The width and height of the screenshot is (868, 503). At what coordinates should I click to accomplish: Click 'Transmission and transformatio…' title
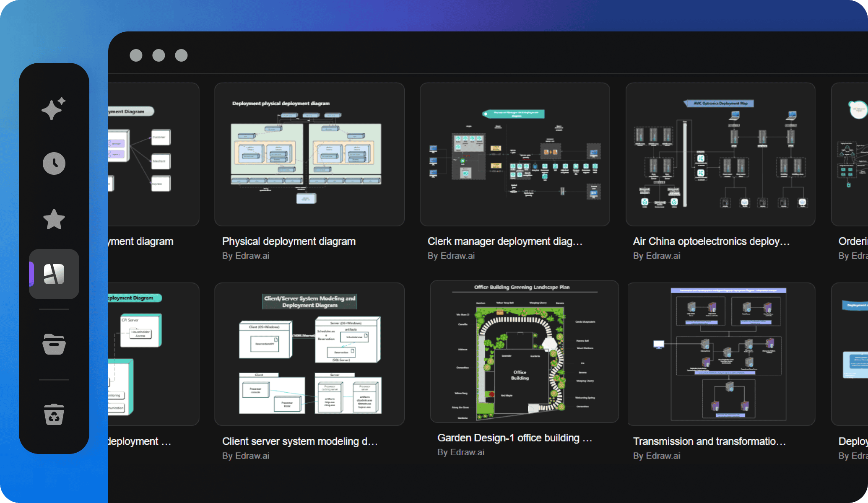709,441
